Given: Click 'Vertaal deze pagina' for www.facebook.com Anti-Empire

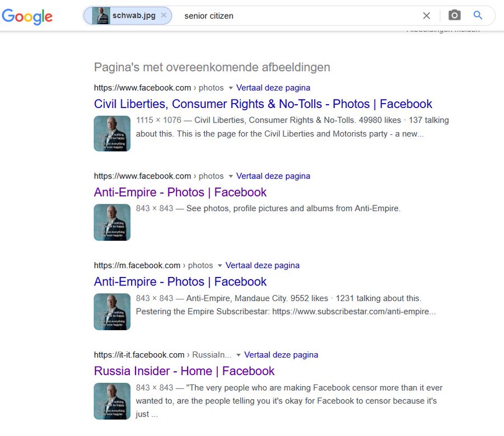Looking at the screenshot, I should click(x=273, y=176).
